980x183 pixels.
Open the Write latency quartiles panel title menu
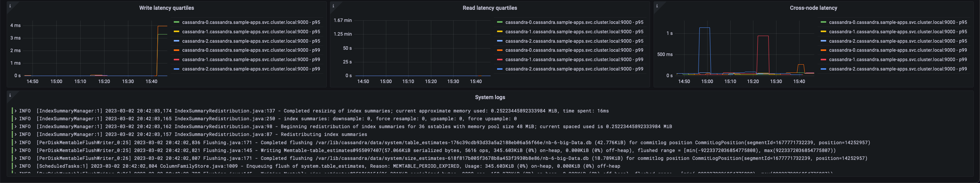[166, 8]
